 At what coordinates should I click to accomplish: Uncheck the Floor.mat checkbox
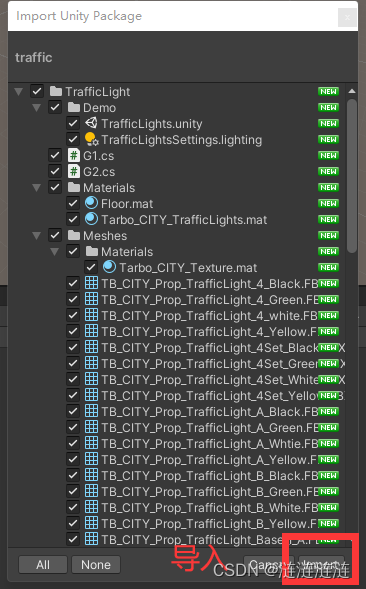click(73, 203)
